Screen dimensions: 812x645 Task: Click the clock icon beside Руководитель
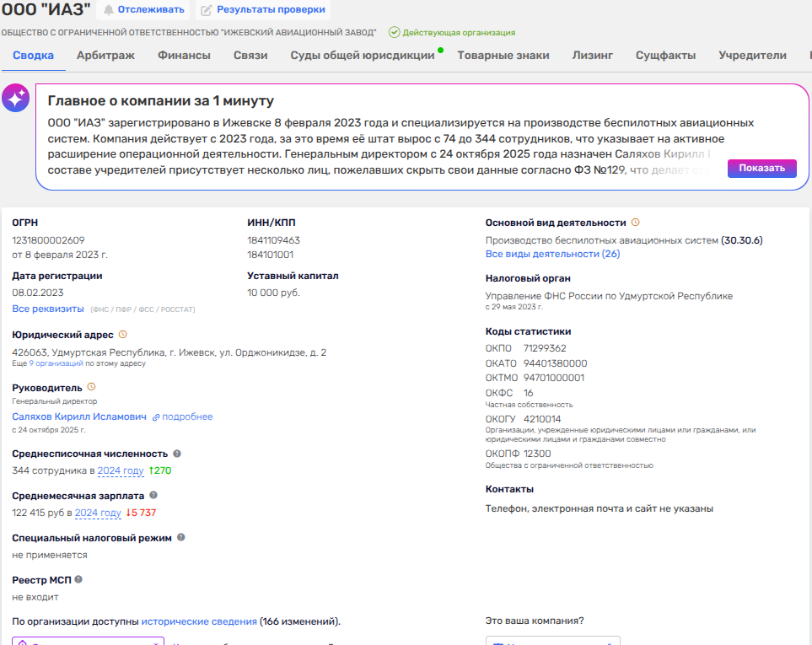coord(92,387)
